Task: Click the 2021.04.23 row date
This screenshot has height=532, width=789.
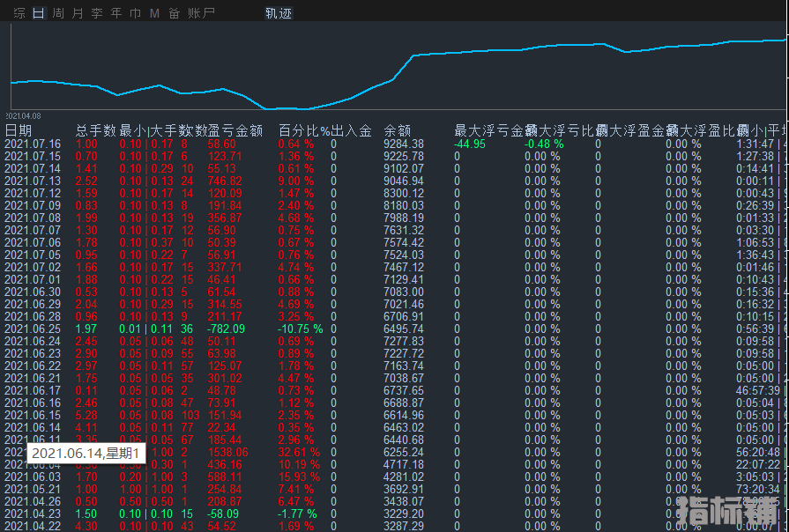Action: tap(33, 514)
